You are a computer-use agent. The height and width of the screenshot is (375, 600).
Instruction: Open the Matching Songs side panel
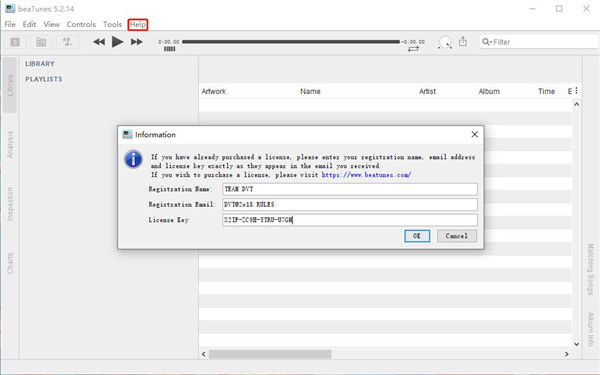coord(591,269)
